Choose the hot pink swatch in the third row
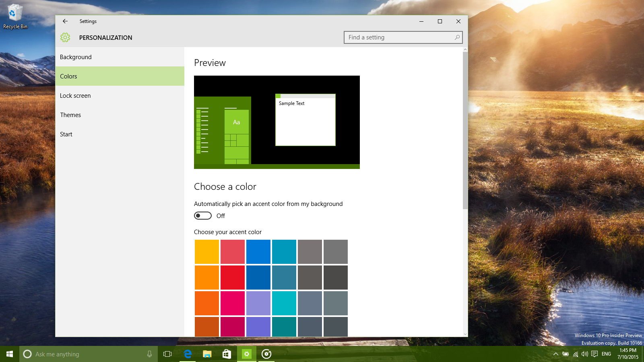 pos(233,303)
